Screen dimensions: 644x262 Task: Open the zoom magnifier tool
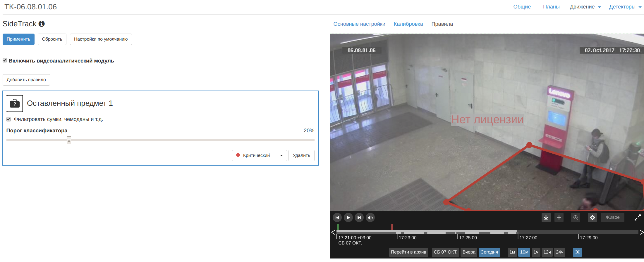click(x=576, y=218)
